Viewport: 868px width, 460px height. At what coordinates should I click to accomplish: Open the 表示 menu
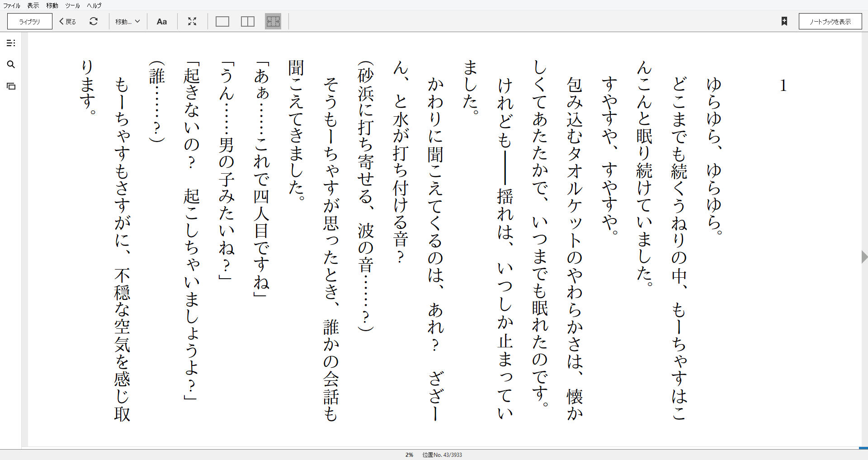(x=33, y=5)
